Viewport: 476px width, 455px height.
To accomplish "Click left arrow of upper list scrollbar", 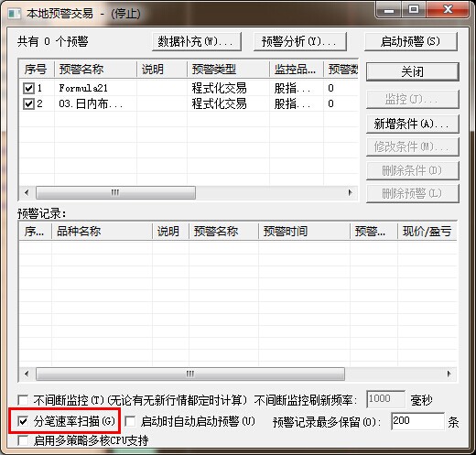I will (27, 192).
